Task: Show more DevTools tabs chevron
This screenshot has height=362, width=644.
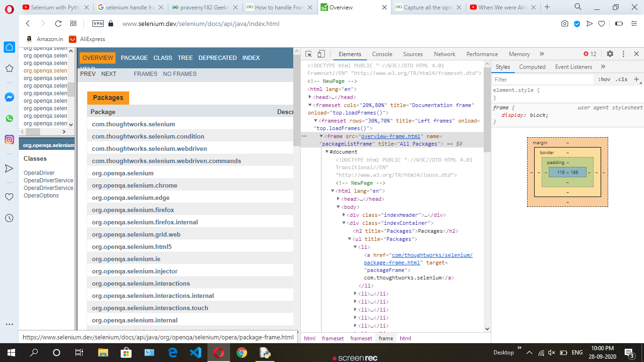Action: 542,54
